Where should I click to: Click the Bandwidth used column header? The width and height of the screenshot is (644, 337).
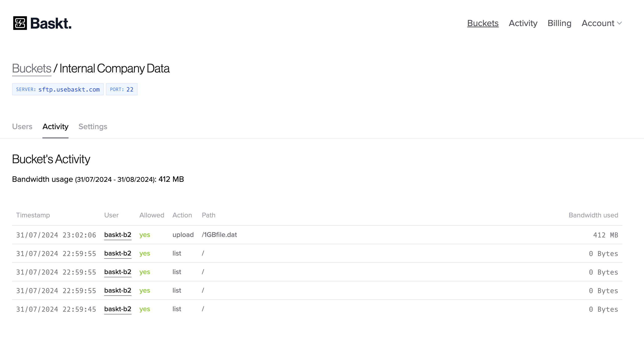pos(593,215)
